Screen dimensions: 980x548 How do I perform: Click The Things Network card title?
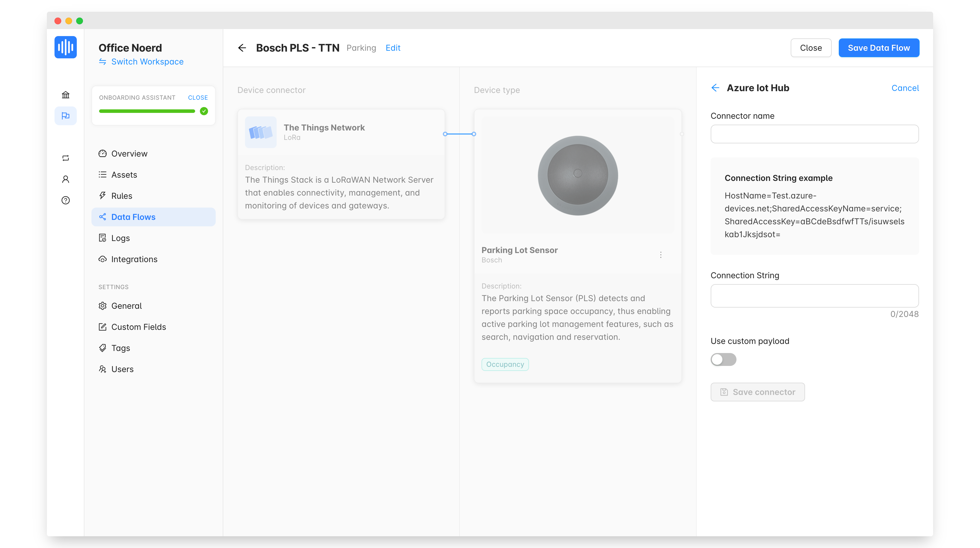324,128
